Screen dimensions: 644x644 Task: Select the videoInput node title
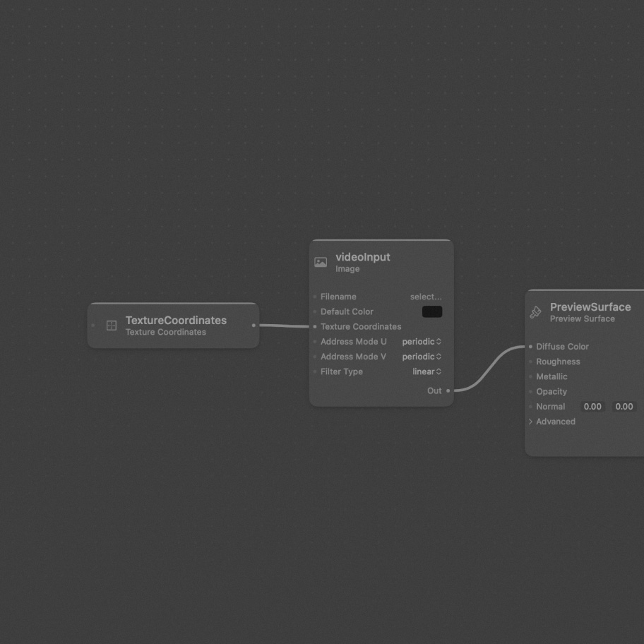[x=363, y=257]
